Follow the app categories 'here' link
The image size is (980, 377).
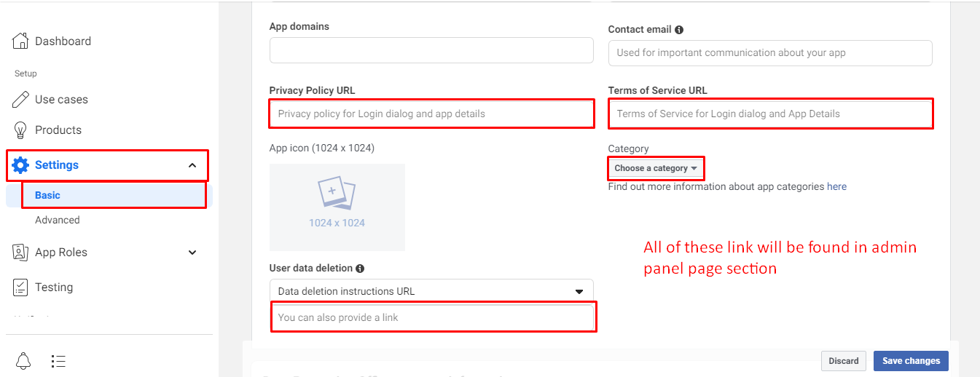[x=836, y=186]
